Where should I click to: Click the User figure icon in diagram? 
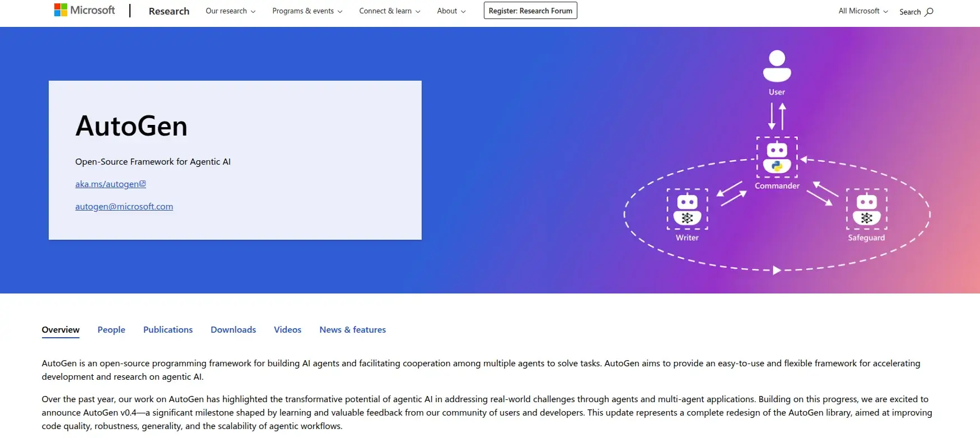(x=777, y=66)
